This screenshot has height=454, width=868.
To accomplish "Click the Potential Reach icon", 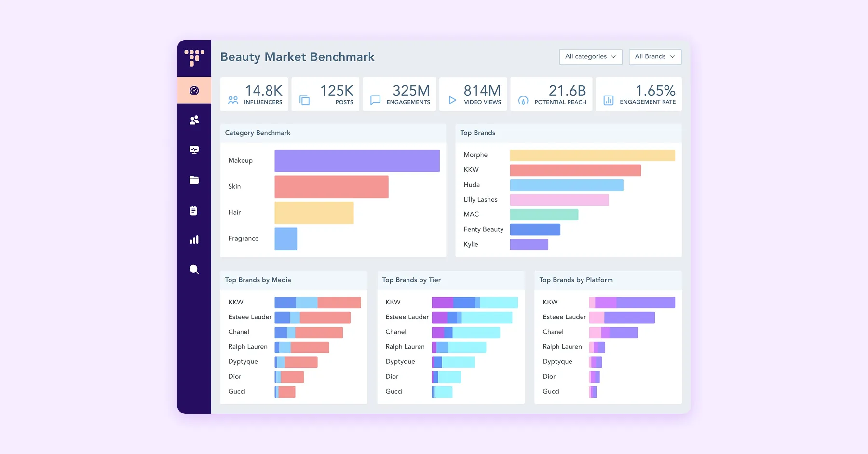I will 523,100.
